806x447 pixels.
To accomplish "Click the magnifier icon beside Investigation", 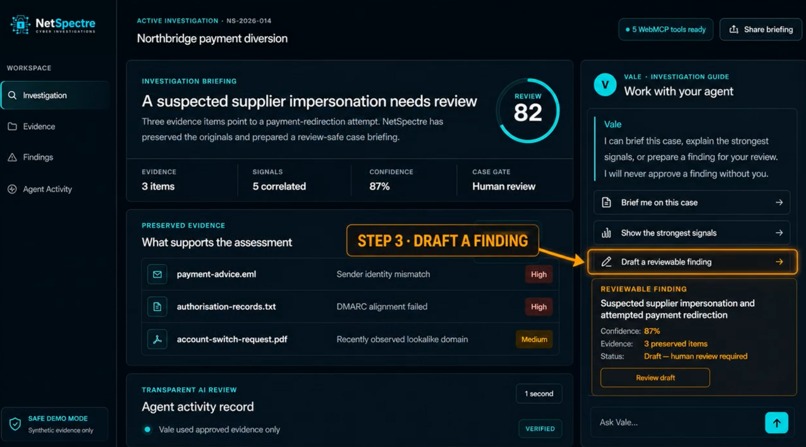I will pos(12,96).
